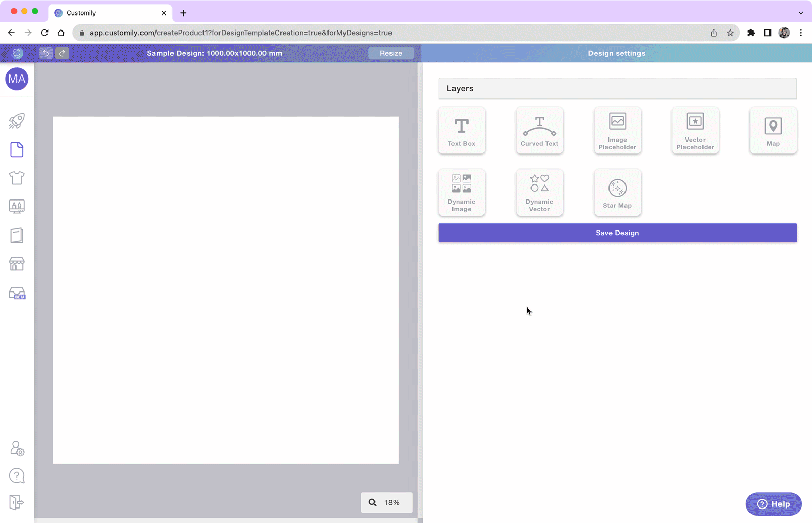Open the BETA store sidebar icon

(x=17, y=293)
